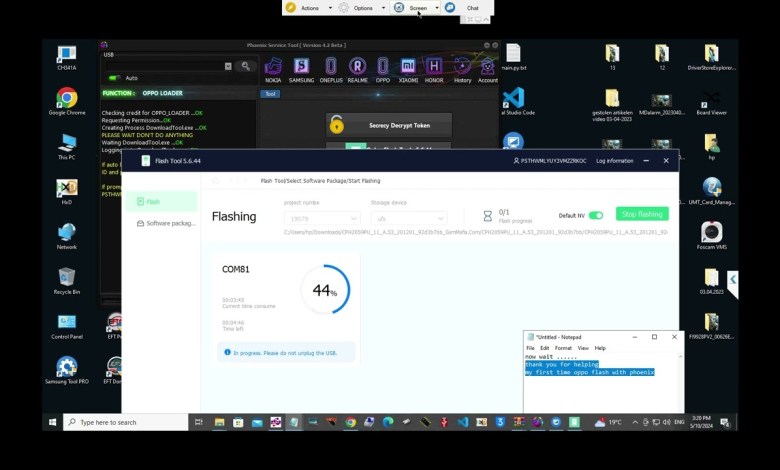Viewport: 780px width, 470px height.
Task: Open Notepad View menu
Action: pyautogui.click(x=583, y=348)
